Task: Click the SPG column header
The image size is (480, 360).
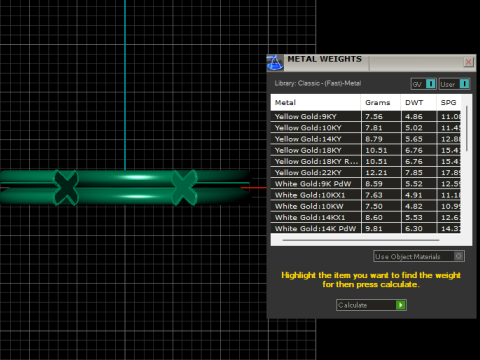Action: tap(449, 103)
